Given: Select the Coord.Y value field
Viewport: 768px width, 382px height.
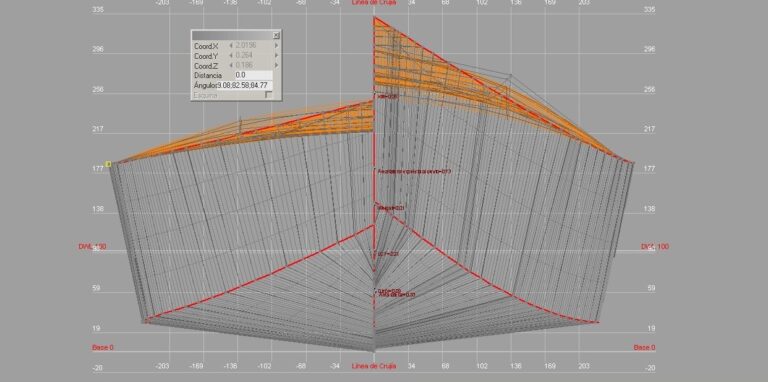Looking at the screenshot, I should [x=253, y=55].
